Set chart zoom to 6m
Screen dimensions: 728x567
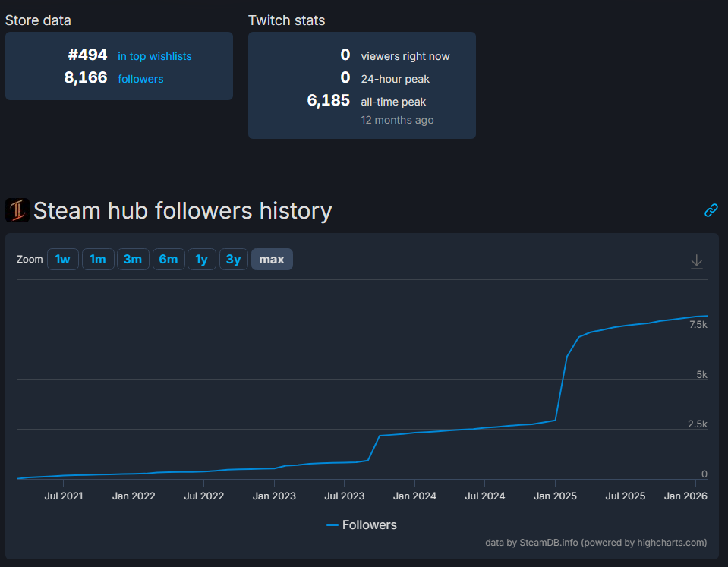pos(169,259)
